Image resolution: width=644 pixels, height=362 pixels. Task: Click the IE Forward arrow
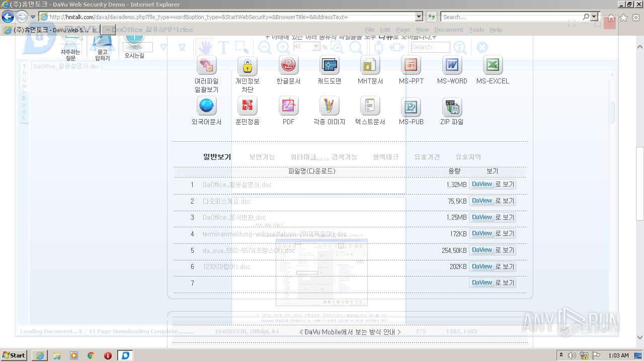click(22, 17)
